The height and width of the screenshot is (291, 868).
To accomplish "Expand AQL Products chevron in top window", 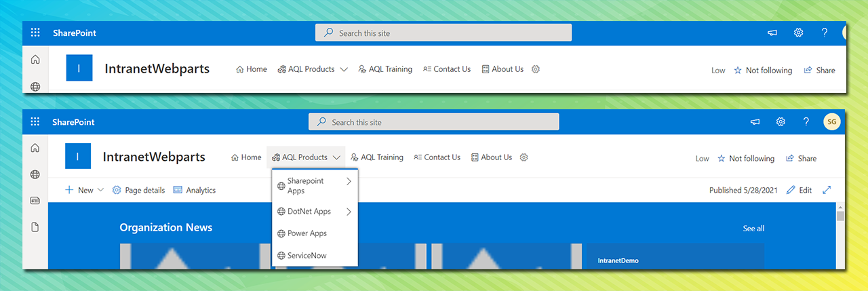I will tap(344, 69).
